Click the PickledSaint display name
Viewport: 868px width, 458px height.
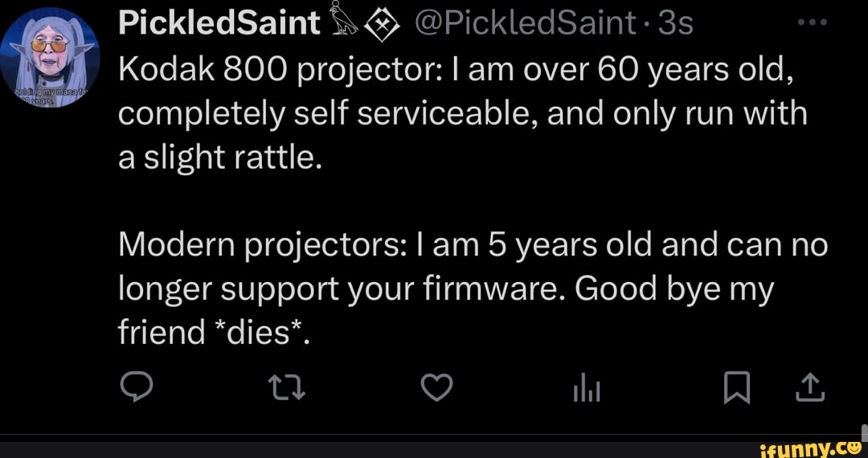pos(219,24)
